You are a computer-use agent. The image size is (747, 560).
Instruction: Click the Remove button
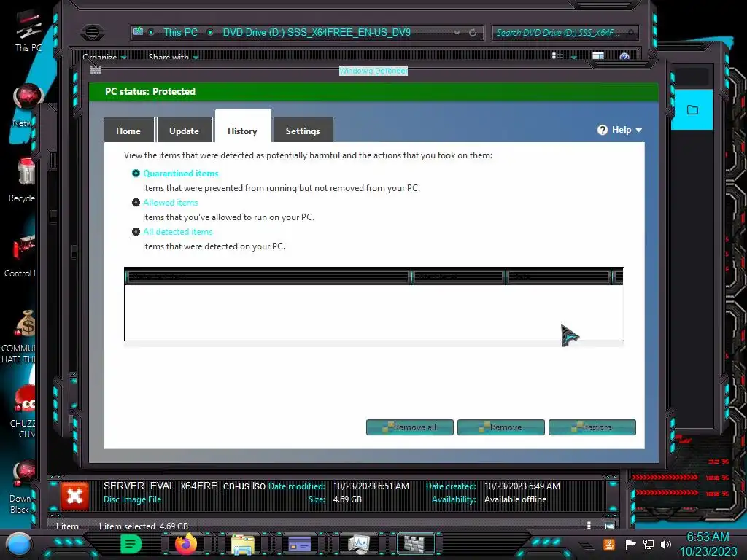(x=500, y=427)
